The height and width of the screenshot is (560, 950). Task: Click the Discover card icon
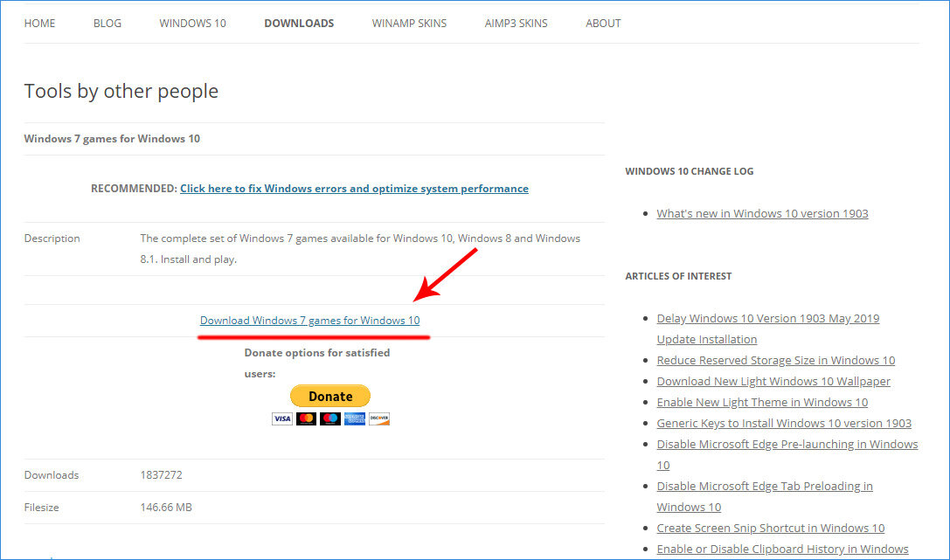378,418
